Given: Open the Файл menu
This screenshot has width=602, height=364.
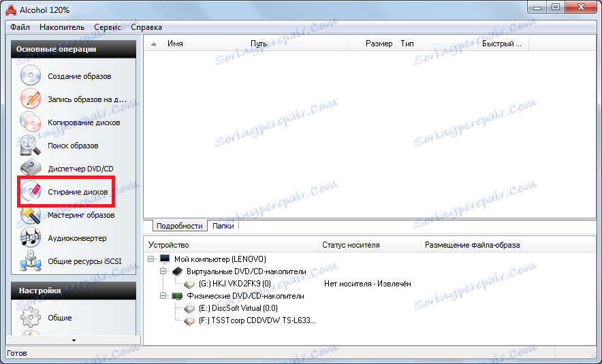Looking at the screenshot, I should 20,27.
